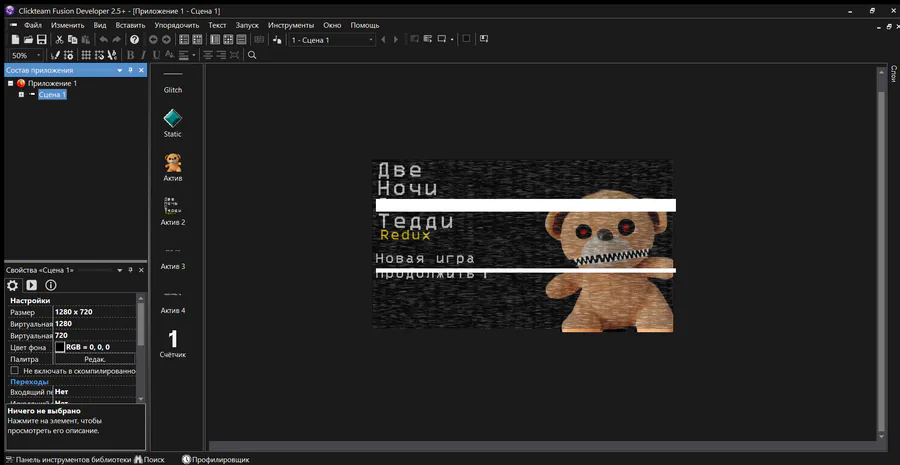The height and width of the screenshot is (465, 900).
Task: Toggle Italic text formatting
Action: coord(143,55)
